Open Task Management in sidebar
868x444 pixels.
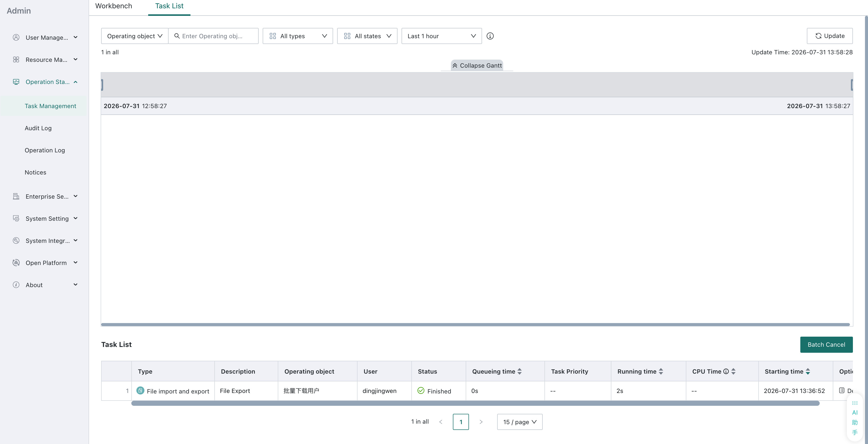[51, 106]
